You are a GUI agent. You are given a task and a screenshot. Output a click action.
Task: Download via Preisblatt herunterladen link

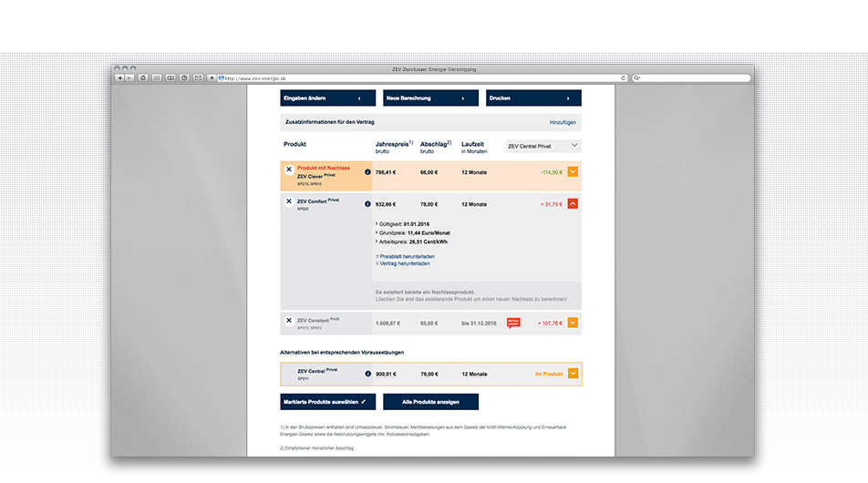pyautogui.click(x=407, y=256)
